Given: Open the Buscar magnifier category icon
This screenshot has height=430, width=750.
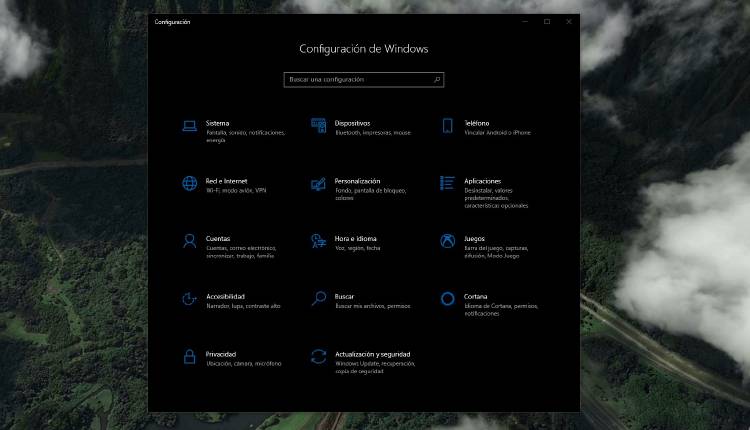Looking at the screenshot, I should [319, 298].
